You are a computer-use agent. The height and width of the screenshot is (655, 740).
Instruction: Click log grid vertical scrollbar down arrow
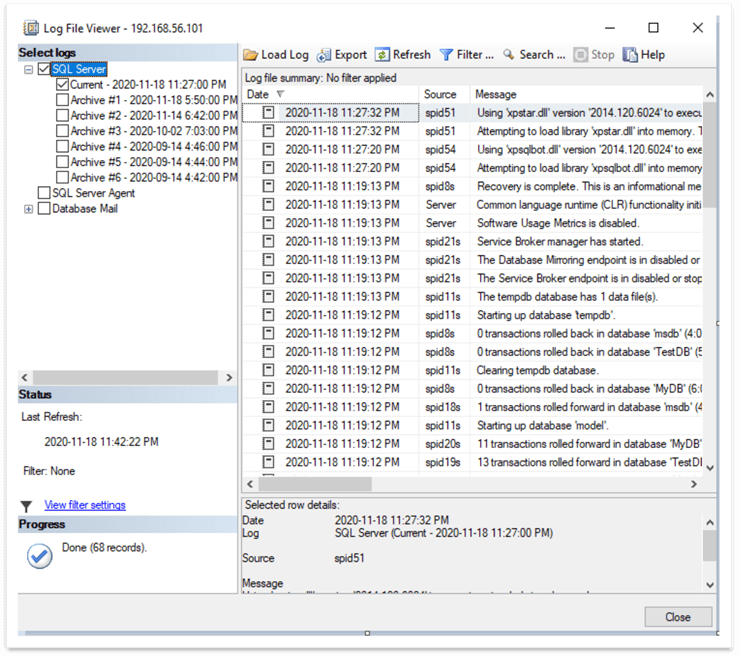pos(710,468)
